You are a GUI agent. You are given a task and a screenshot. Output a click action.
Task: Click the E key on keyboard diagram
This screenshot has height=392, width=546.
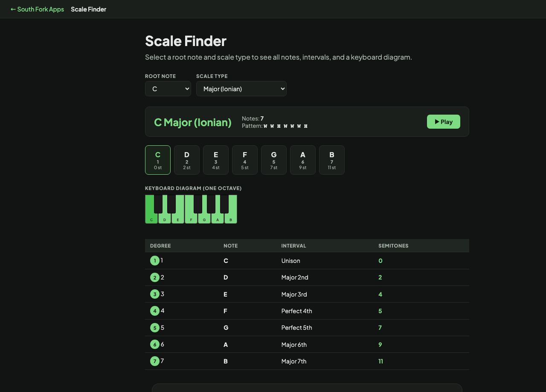(178, 218)
